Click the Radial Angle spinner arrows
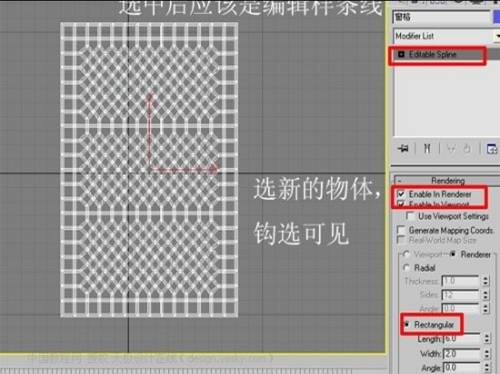 485,308
